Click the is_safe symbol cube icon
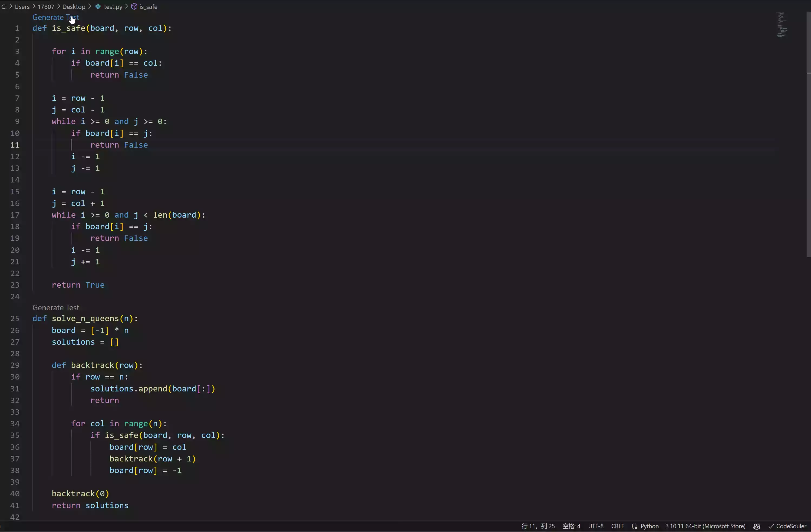 pyautogui.click(x=134, y=6)
